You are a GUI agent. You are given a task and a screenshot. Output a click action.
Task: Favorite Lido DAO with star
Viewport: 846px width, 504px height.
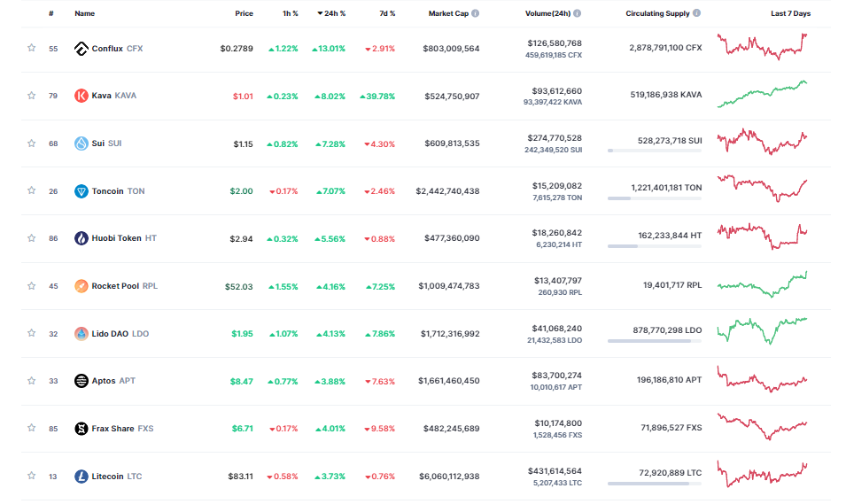(31, 333)
